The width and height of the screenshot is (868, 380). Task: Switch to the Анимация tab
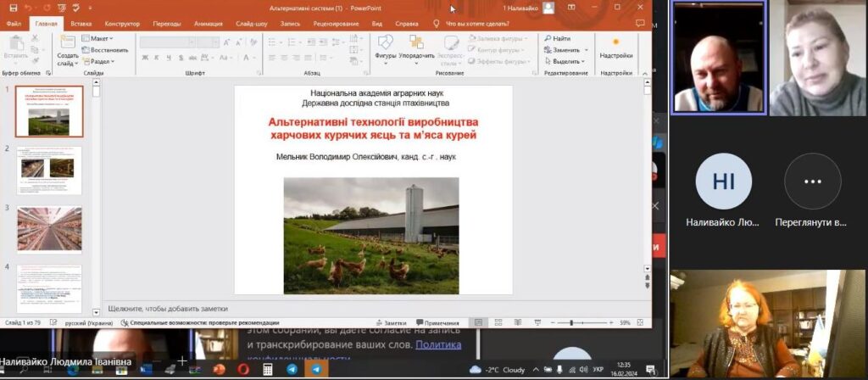[209, 24]
